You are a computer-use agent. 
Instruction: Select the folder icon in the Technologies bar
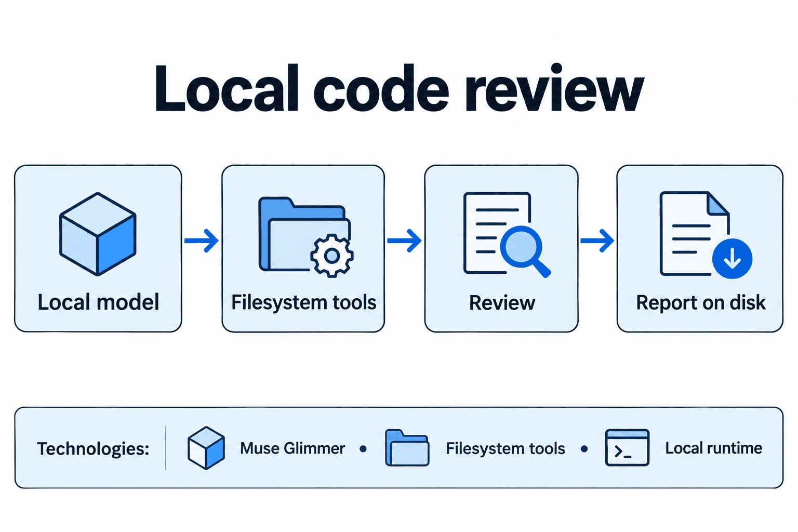point(407,447)
